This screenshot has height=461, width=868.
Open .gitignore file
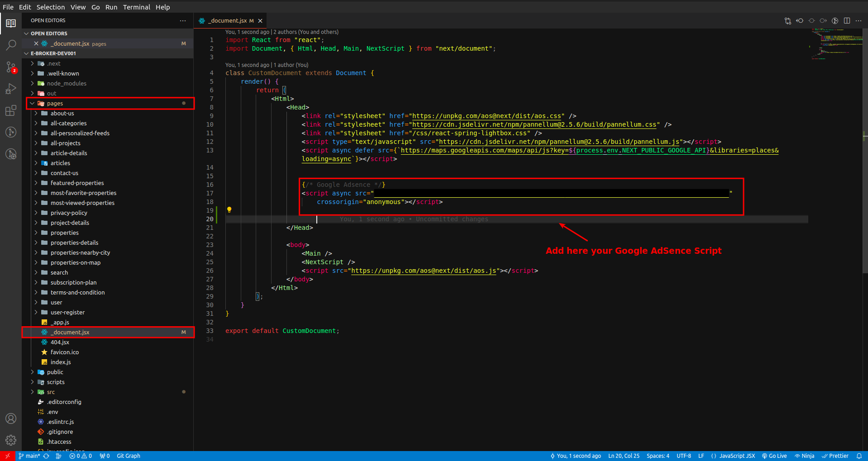pyautogui.click(x=108, y=432)
